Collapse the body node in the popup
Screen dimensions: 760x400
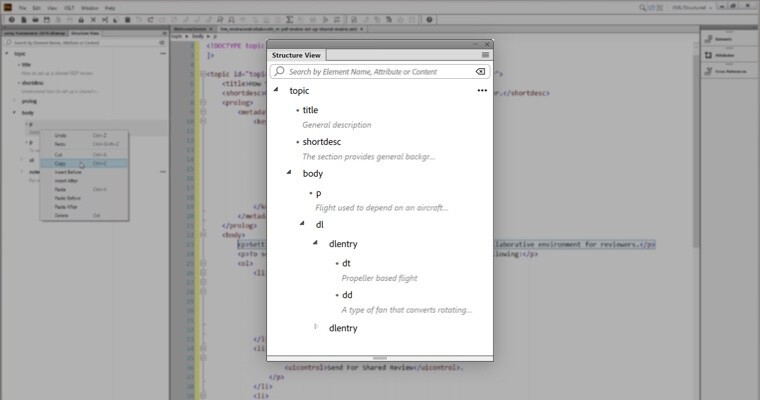coord(289,173)
